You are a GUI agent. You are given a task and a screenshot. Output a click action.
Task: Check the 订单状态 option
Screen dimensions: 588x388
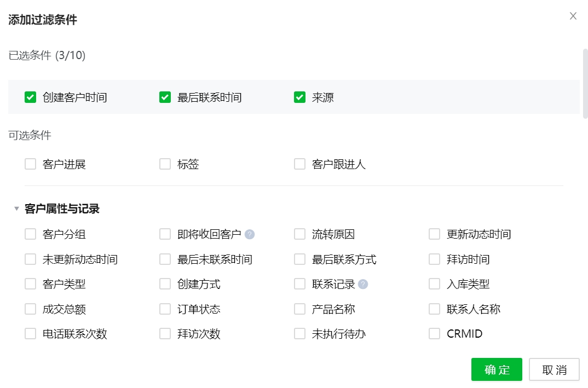click(164, 308)
